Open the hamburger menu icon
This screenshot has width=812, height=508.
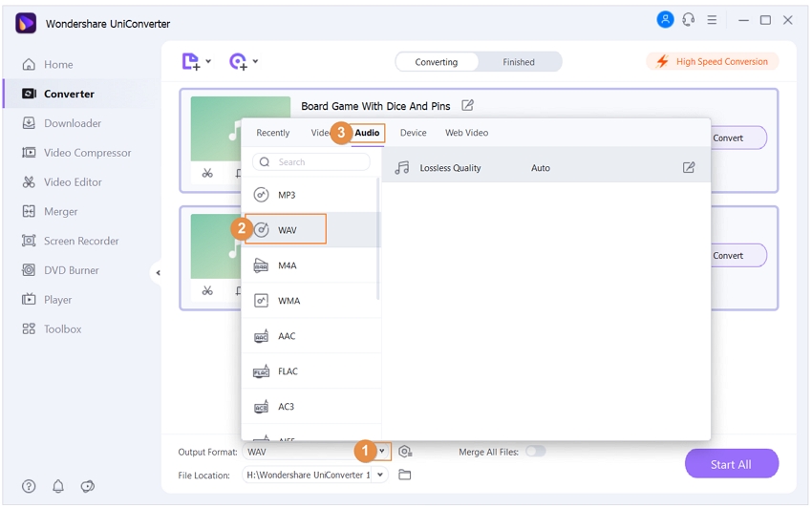pyautogui.click(x=712, y=20)
